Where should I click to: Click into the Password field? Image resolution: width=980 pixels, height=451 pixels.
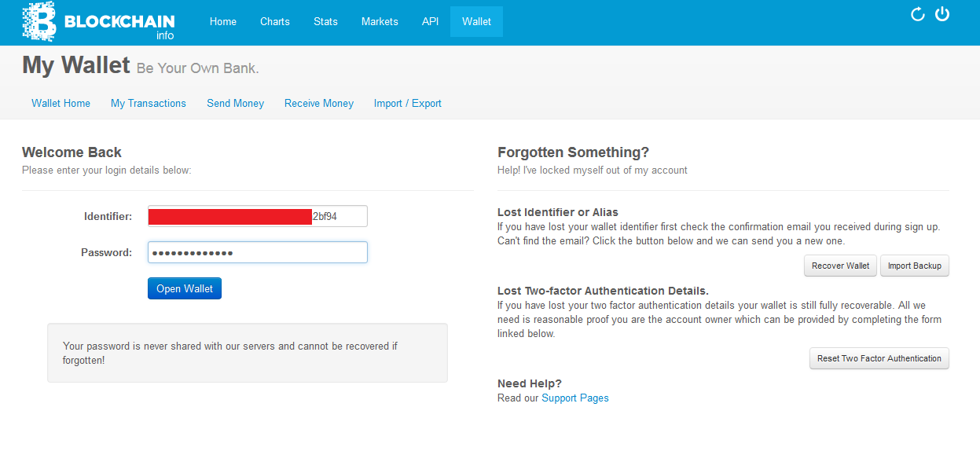tap(258, 252)
